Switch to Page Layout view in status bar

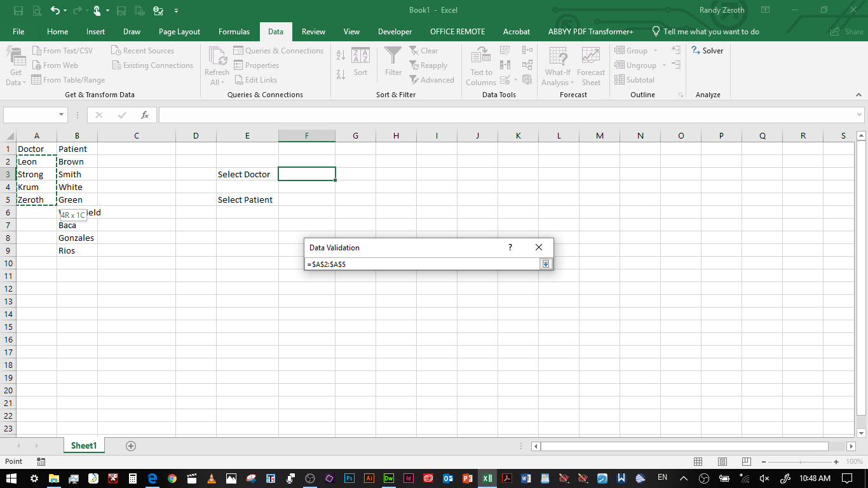(x=722, y=462)
